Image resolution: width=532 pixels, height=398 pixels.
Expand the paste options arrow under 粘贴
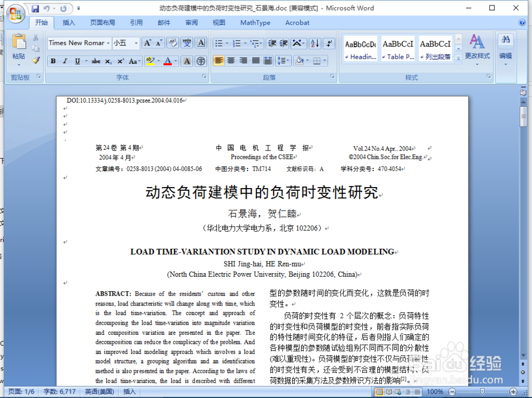coord(19,65)
